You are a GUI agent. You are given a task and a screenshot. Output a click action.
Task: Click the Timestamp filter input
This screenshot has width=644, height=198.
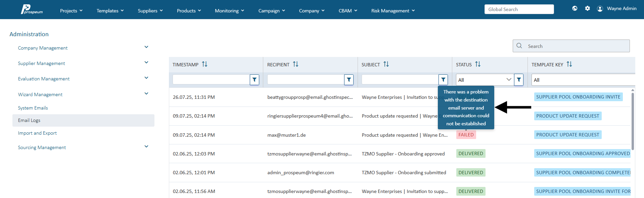tap(211, 80)
